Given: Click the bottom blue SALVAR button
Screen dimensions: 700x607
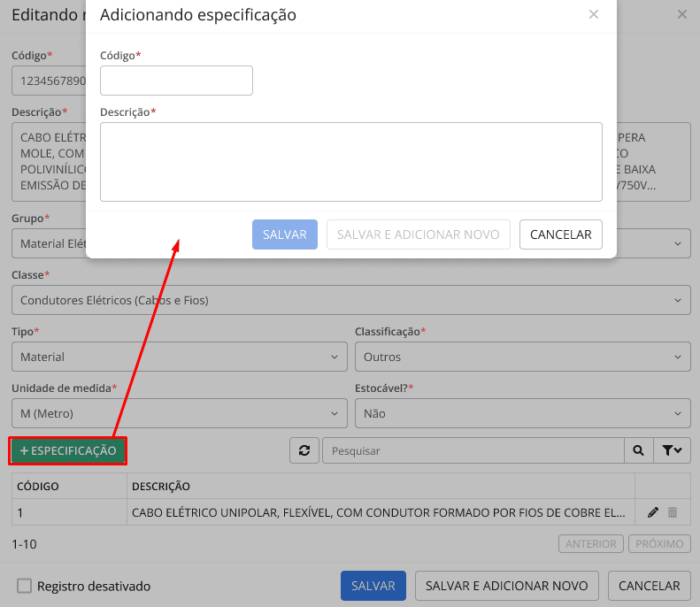Looking at the screenshot, I should (373, 586).
